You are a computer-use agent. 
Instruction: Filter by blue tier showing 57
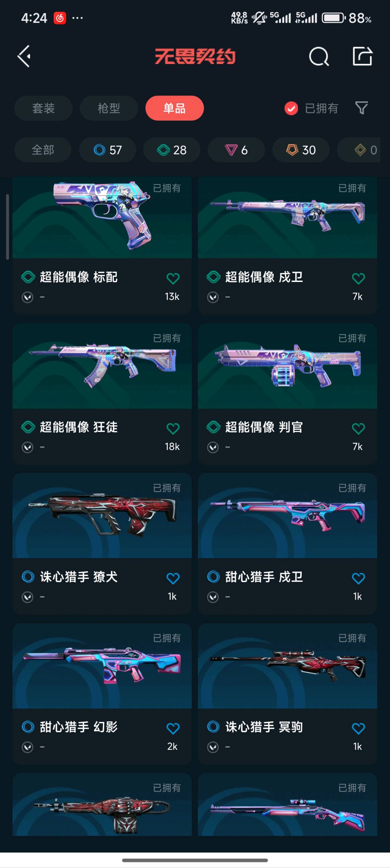tap(108, 150)
